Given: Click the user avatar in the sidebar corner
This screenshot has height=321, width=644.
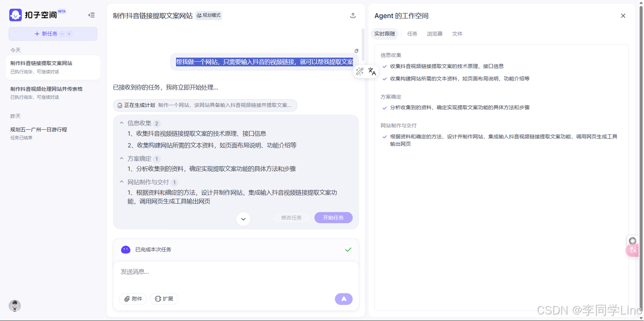Looking at the screenshot, I should pyautogui.click(x=15, y=306).
